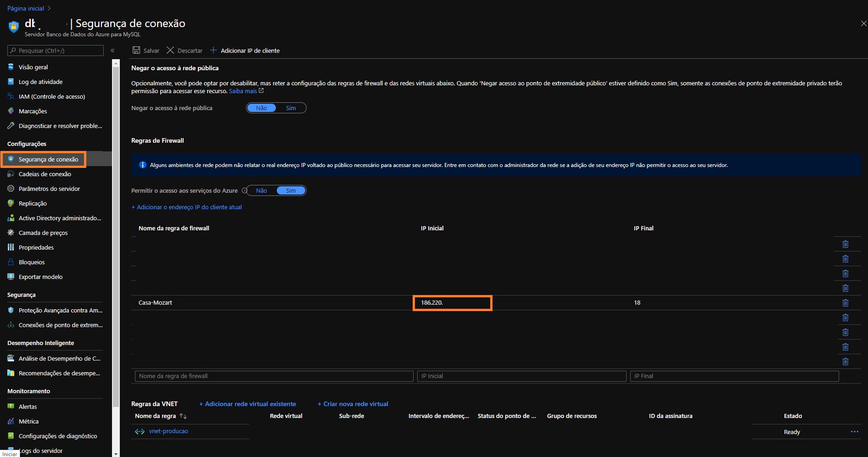Click the Ready status of vnet-producao
Screen dimensions: 868x457
(792, 432)
